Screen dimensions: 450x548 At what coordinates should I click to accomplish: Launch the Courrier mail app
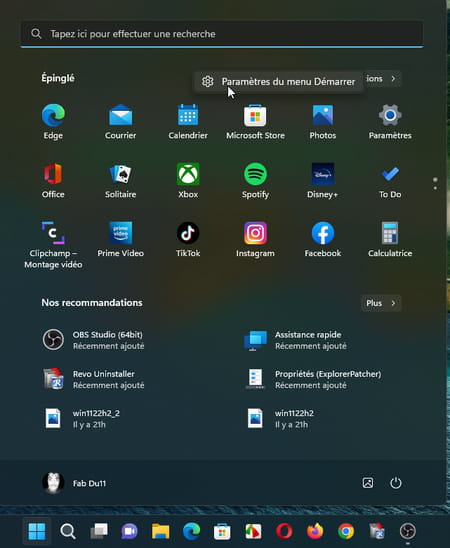point(121,122)
